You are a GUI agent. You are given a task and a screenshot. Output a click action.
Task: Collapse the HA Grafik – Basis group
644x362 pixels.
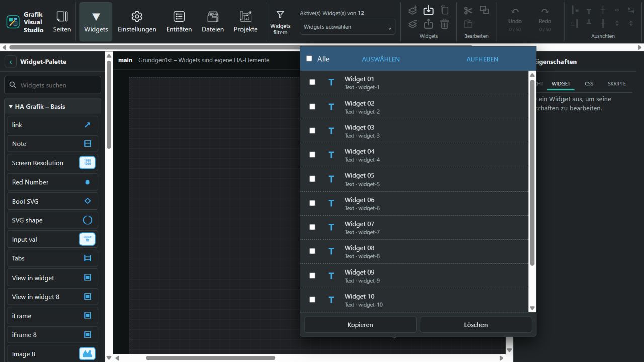click(x=53, y=106)
